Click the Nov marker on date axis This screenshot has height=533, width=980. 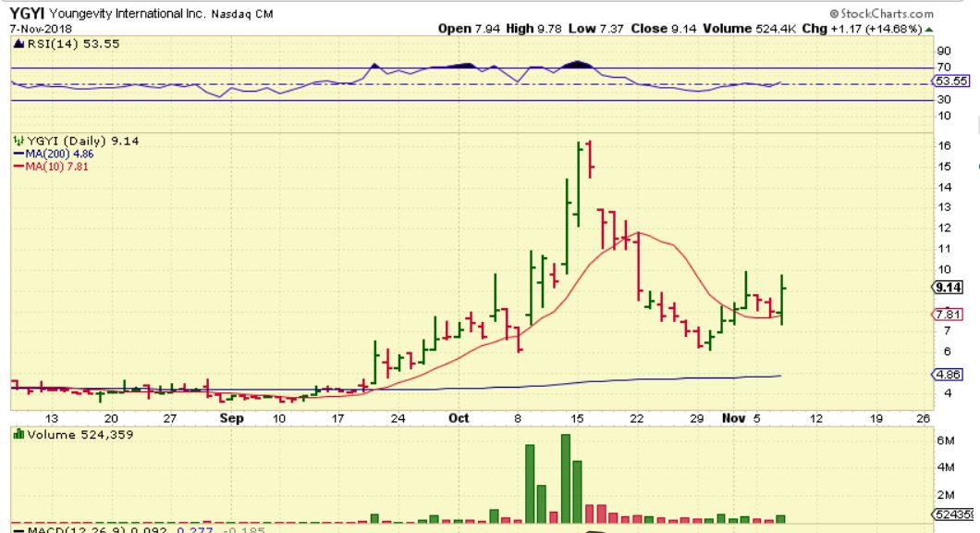(x=733, y=418)
